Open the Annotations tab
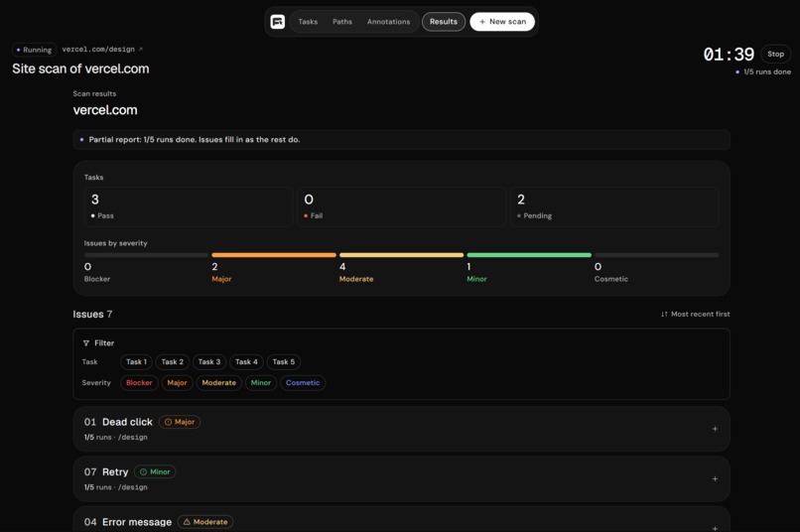 click(x=388, y=22)
